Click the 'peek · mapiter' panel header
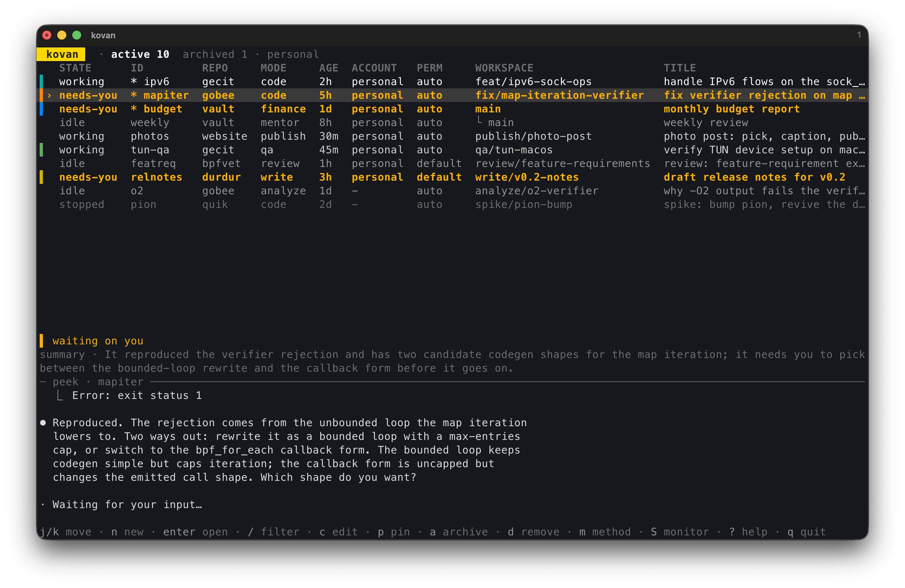Image resolution: width=905 pixels, height=588 pixels. (98, 382)
